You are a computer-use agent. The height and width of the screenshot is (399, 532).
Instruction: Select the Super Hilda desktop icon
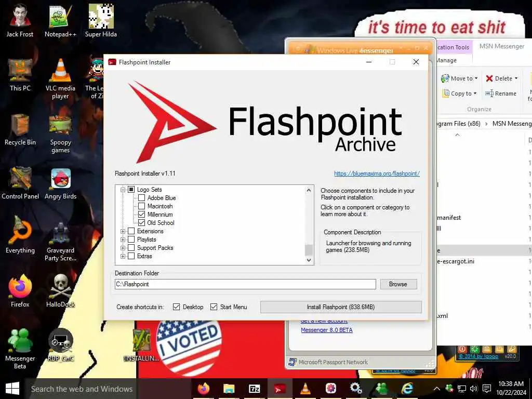(101, 20)
